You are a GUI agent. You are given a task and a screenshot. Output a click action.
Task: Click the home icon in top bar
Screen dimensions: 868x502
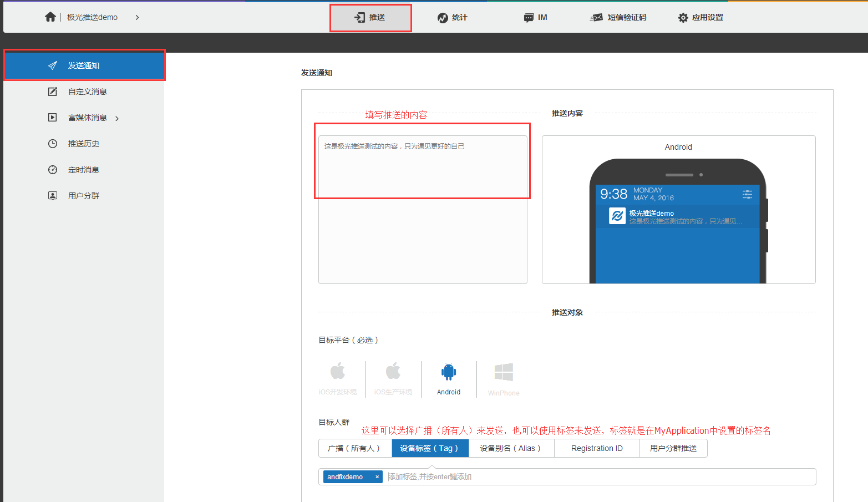click(50, 17)
